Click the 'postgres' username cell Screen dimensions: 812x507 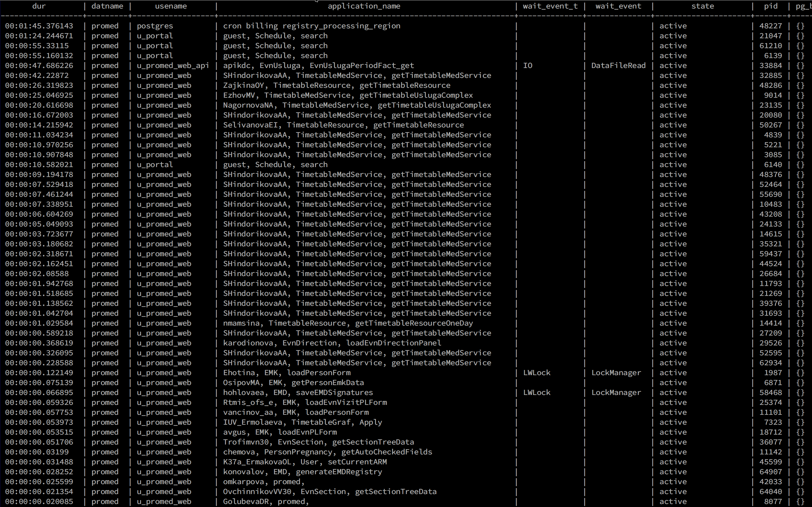[155, 26]
